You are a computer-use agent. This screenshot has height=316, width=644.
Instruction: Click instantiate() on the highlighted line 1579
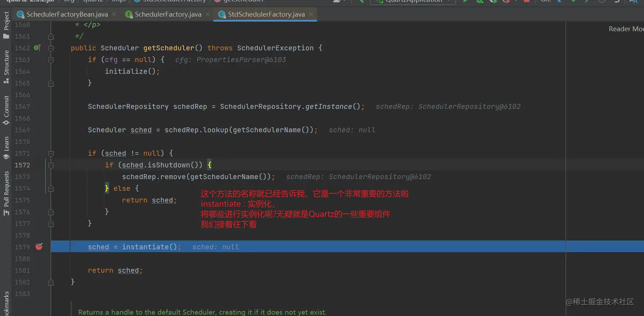[149, 247]
